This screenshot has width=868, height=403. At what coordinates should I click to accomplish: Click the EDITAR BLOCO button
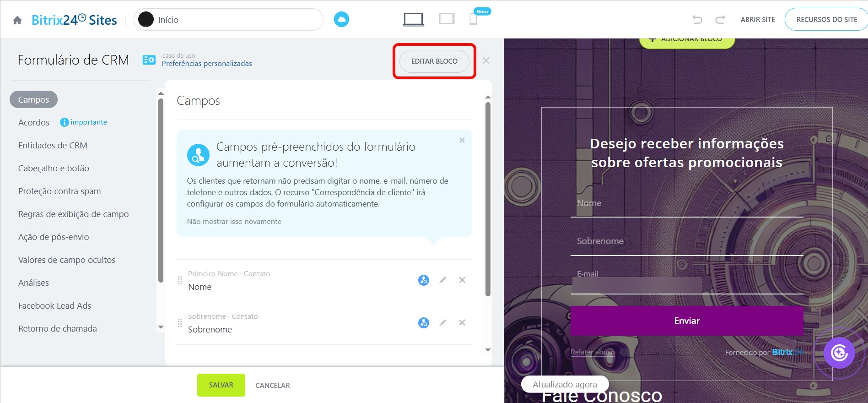(x=434, y=61)
